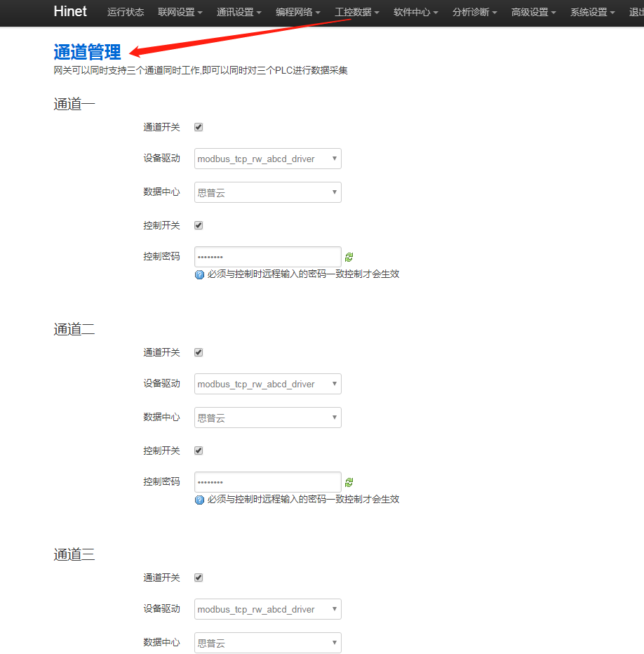This screenshot has height=654, width=644.
Task: Click the blue help icon under channel one password
Action: pos(199,275)
